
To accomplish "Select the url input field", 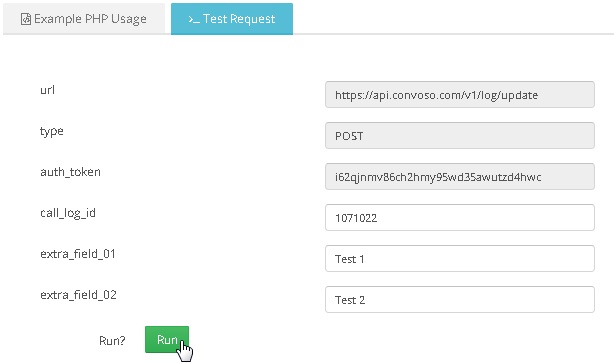I will pos(460,94).
